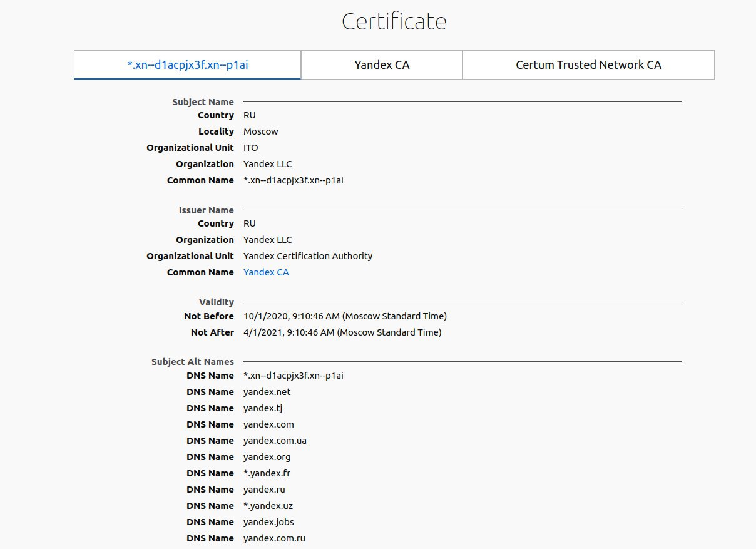Click the Subject Alt Names section heading

[x=192, y=361]
